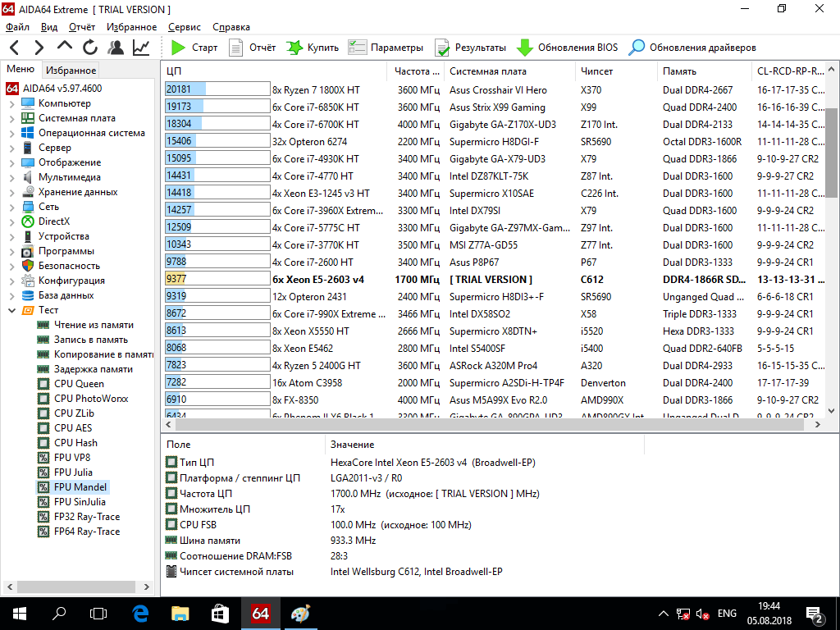Select the FPU SinJulia benchmark
The image size is (840, 630).
point(80,501)
